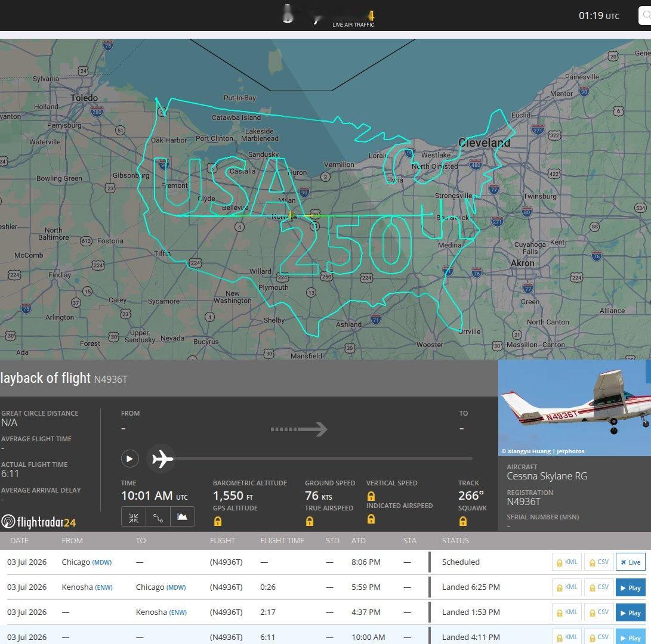Click the center-on-aircraft arrows icon
Image resolution: width=651 pixels, height=644 pixels.
pyautogui.click(x=134, y=517)
